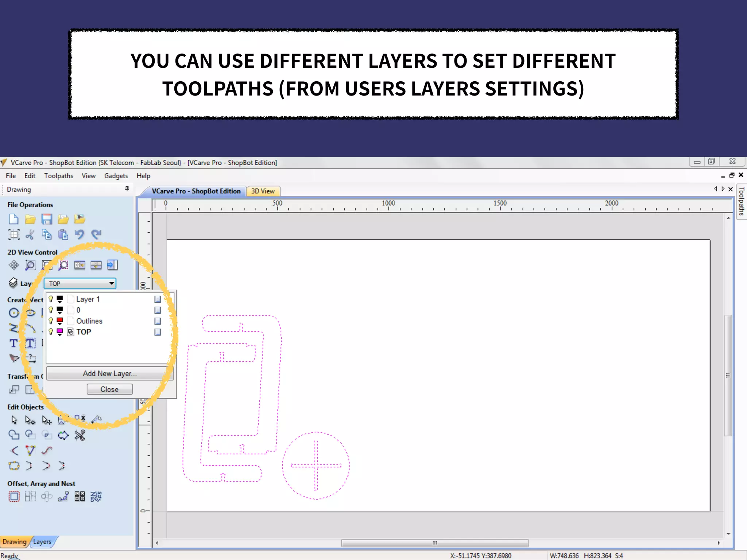Click the Add New Layer button
The height and width of the screenshot is (560, 747).
[x=109, y=373]
